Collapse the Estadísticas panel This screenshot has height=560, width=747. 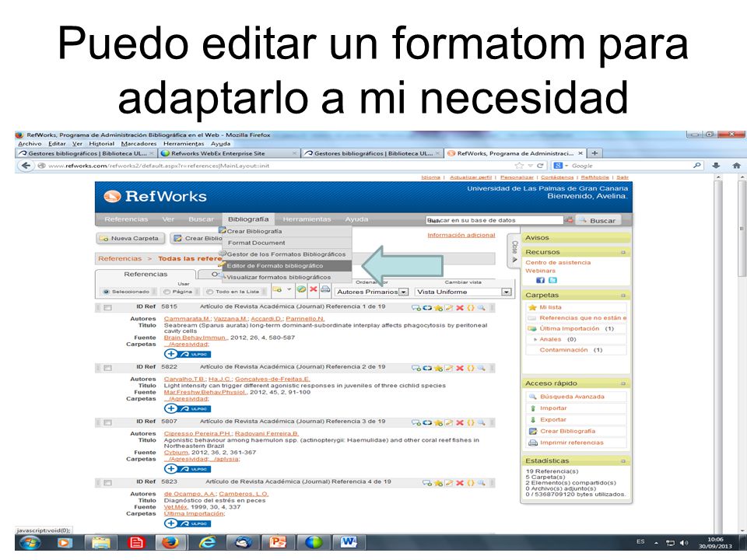623,461
